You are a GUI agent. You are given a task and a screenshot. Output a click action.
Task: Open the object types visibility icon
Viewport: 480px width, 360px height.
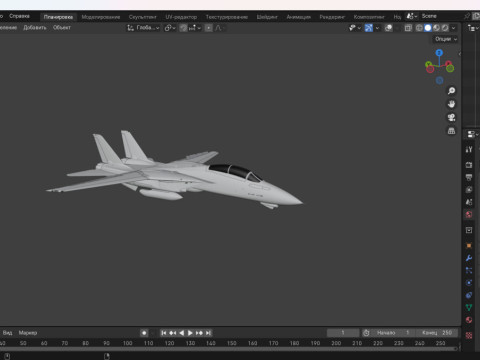[x=352, y=28]
